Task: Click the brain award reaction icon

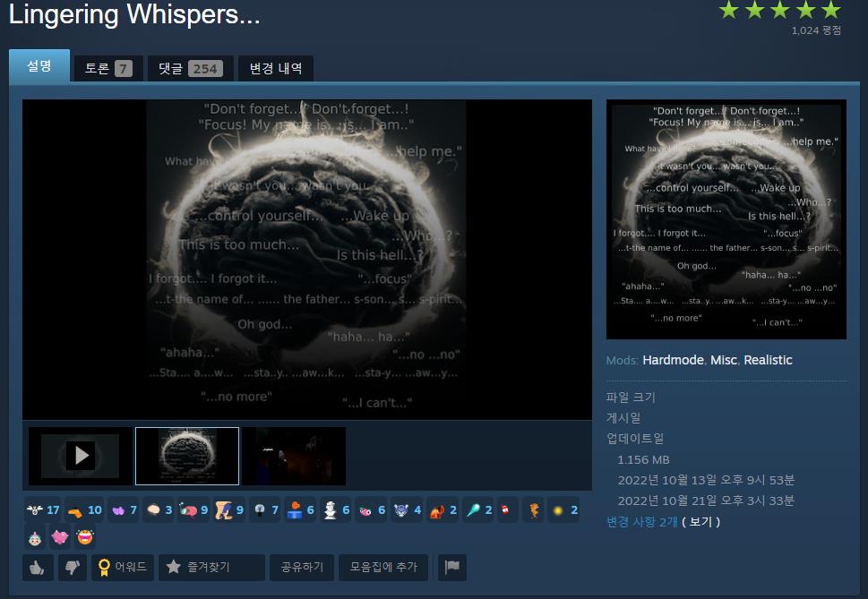Action: [153, 510]
